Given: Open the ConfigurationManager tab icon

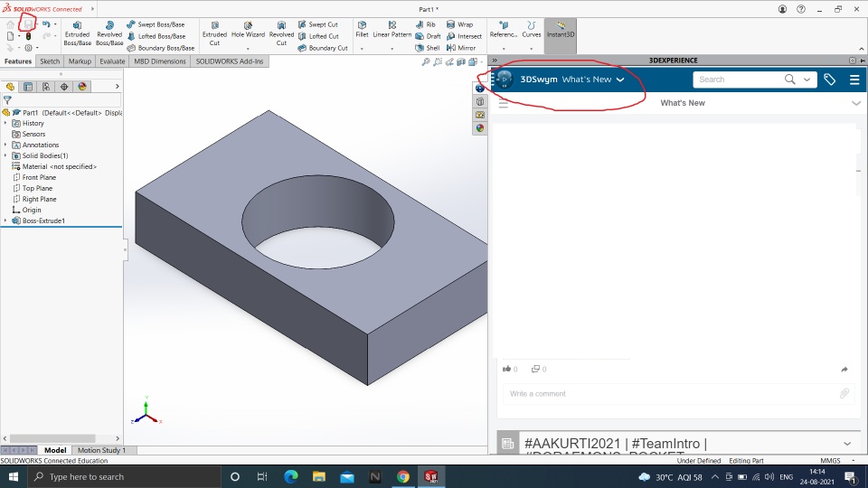Looking at the screenshot, I should click(x=46, y=87).
